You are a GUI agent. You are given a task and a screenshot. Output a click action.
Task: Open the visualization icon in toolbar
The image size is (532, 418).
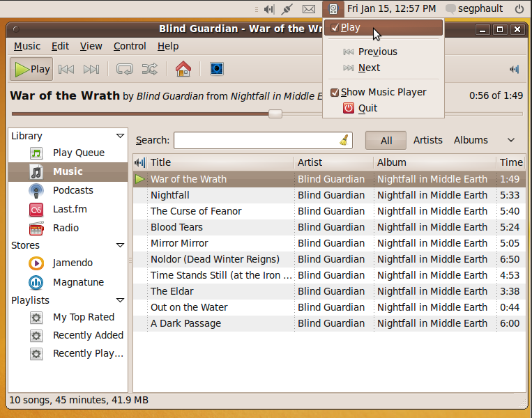216,69
